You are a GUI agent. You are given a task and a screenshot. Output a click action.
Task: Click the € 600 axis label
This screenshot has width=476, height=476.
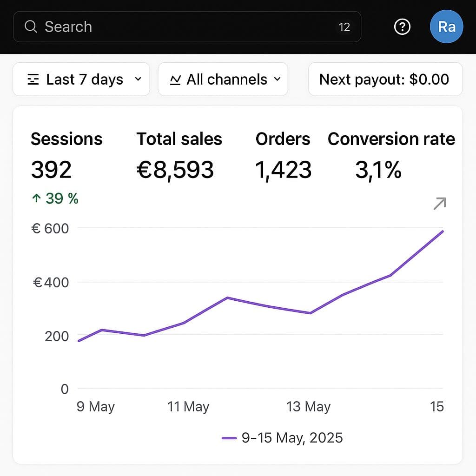50,228
